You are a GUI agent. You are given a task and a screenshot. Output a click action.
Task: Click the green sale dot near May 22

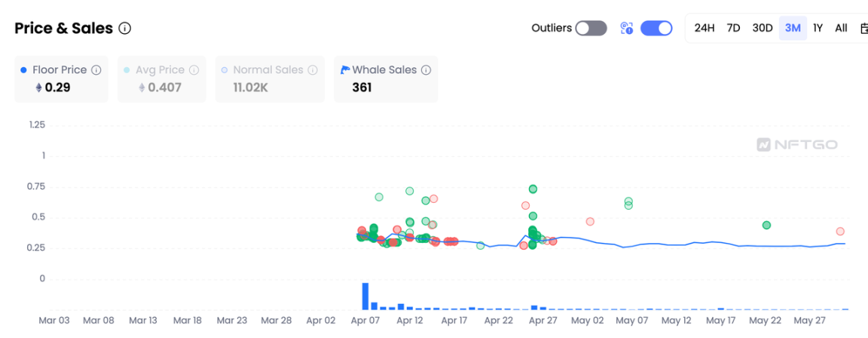pos(766,225)
